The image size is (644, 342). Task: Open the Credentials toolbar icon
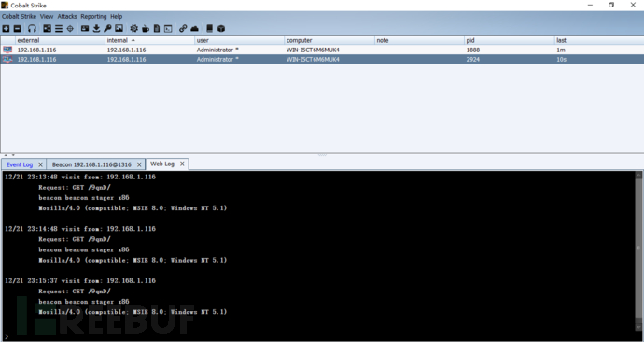[x=85, y=28]
